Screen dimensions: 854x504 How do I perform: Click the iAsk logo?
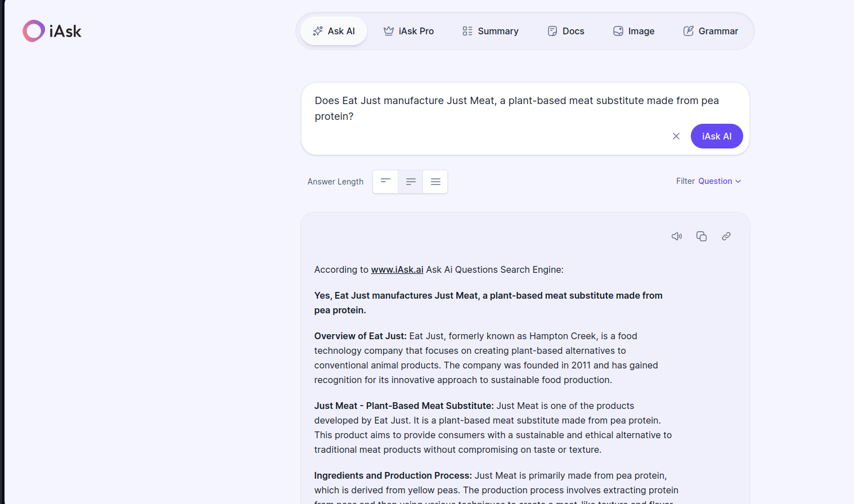(x=52, y=31)
